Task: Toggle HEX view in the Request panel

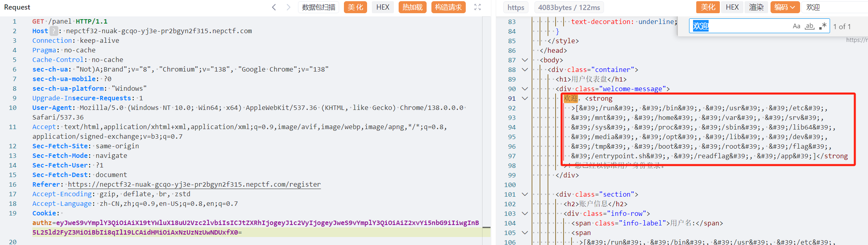Action: pos(383,7)
